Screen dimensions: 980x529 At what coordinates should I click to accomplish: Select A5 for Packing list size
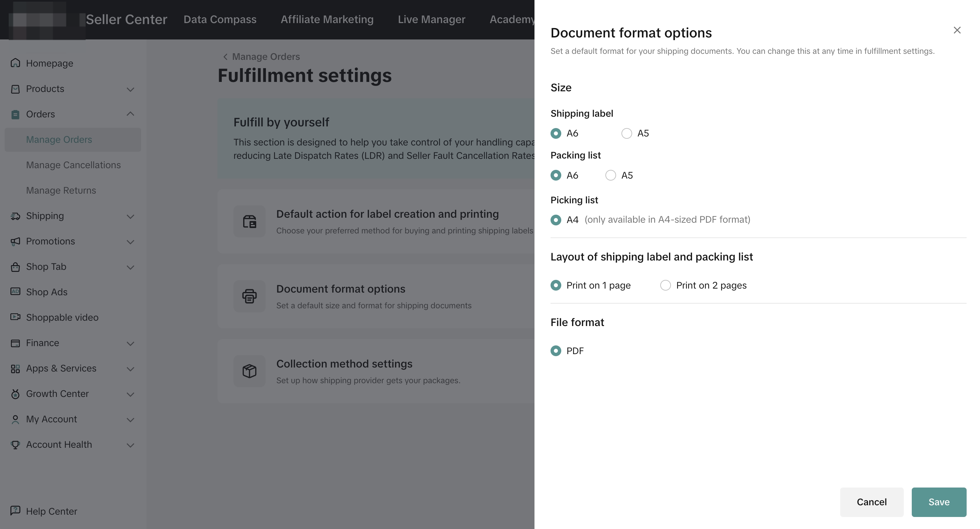click(x=611, y=175)
